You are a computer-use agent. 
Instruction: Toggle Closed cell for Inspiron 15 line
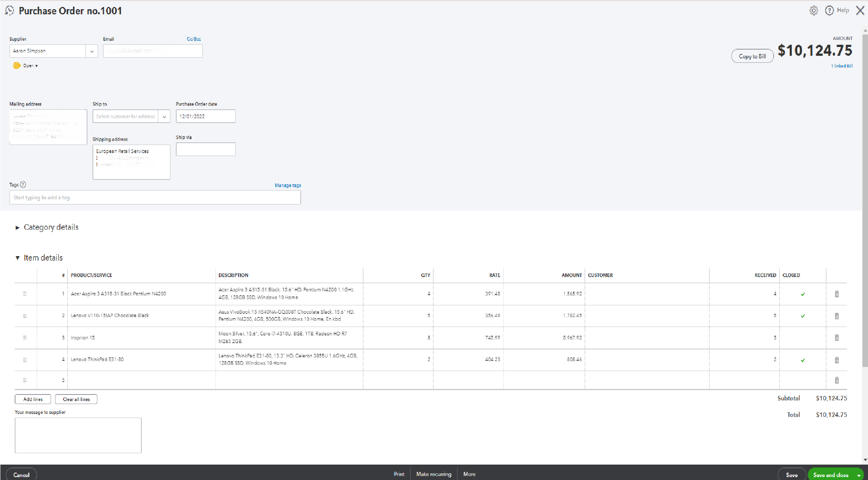803,338
